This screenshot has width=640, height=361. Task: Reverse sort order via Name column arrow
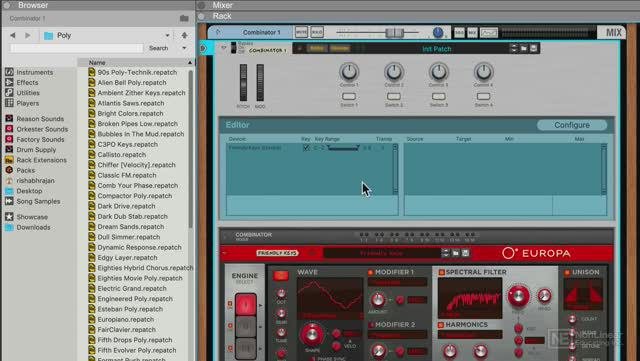[x=190, y=62]
